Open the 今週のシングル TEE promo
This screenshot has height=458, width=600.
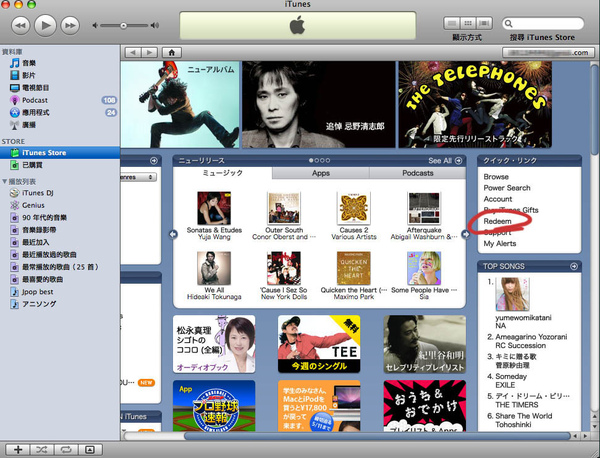coord(319,344)
